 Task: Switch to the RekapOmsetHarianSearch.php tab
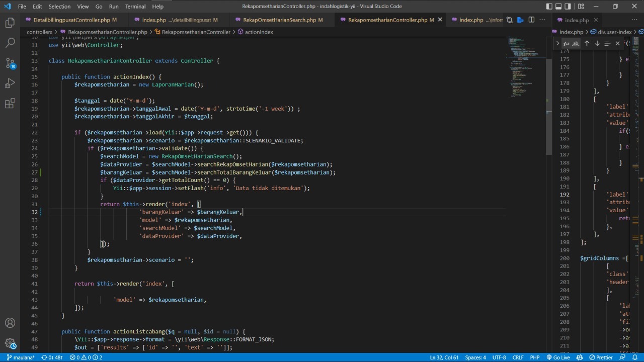[x=279, y=20]
